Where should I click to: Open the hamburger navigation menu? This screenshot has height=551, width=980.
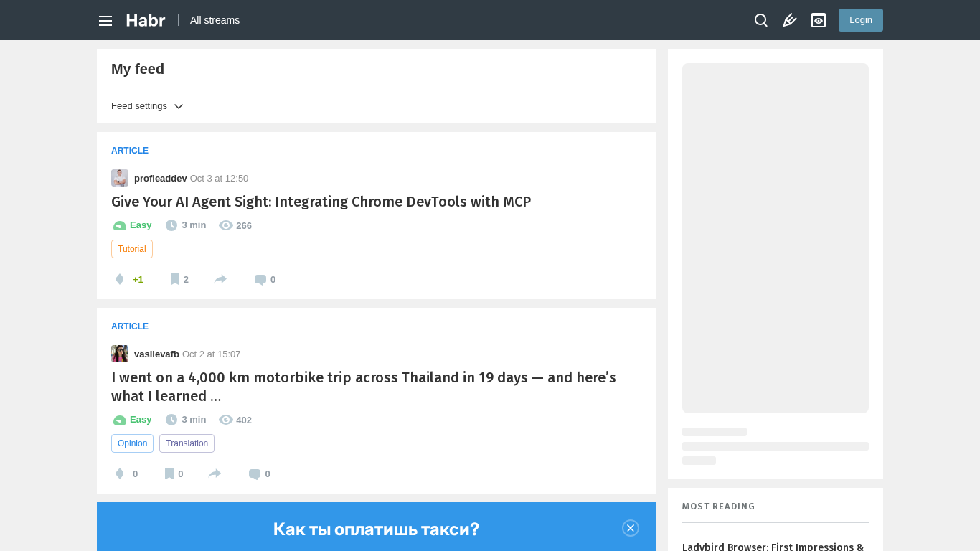point(105,21)
